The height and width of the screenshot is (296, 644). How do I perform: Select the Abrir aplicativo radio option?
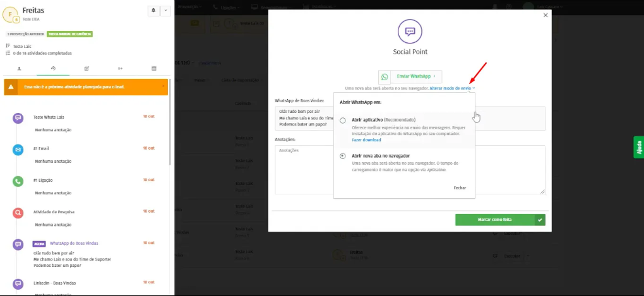click(343, 121)
